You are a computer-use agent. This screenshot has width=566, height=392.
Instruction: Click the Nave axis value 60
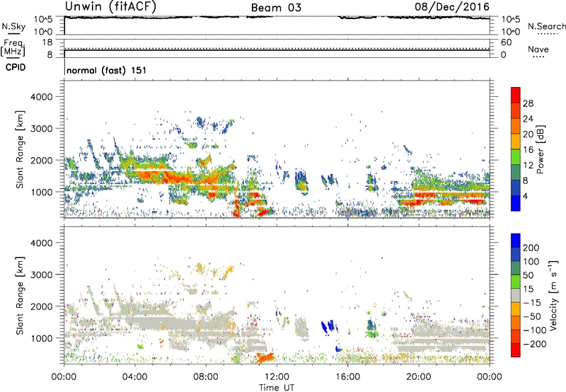[x=506, y=42]
